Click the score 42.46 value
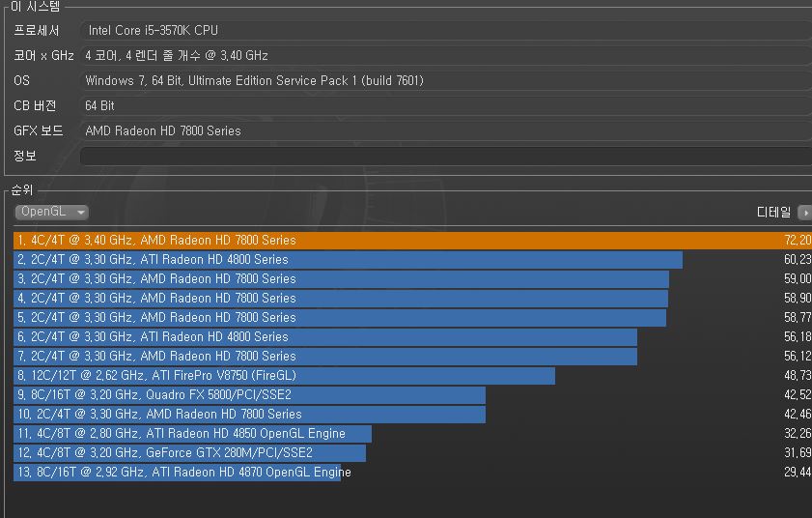812x518 pixels. point(798,415)
